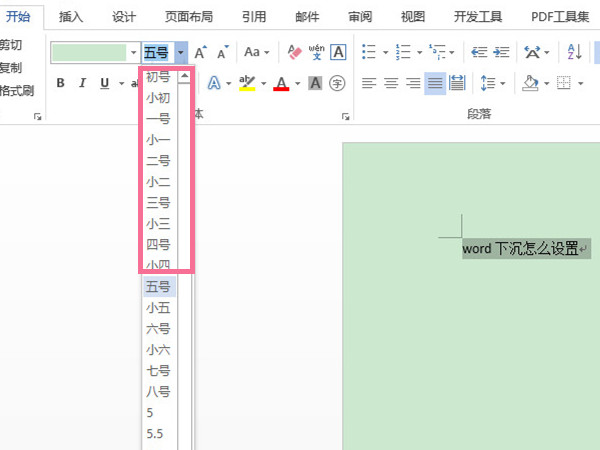Image resolution: width=600 pixels, height=450 pixels.
Task: Click the phonetic guide (wén) icon
Action: [x=316, y=52]
